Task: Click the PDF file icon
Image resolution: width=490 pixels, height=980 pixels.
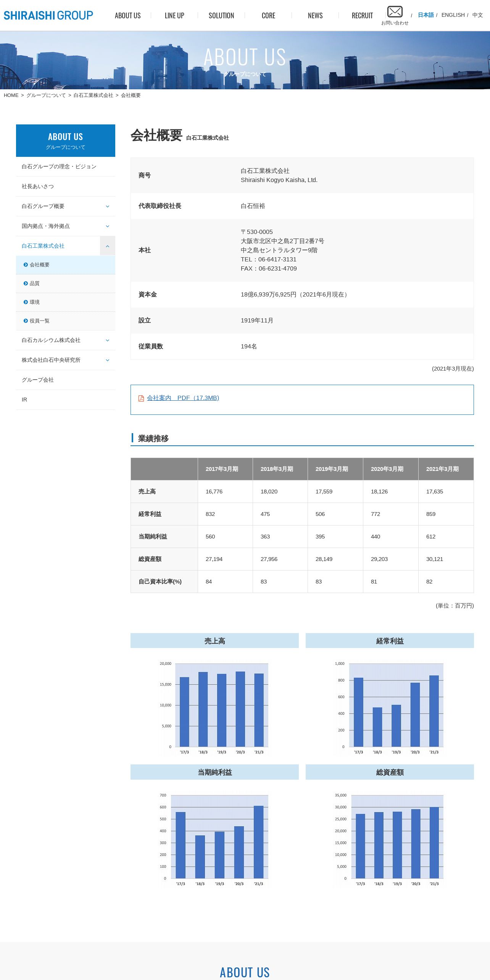Action: [141, 398]
